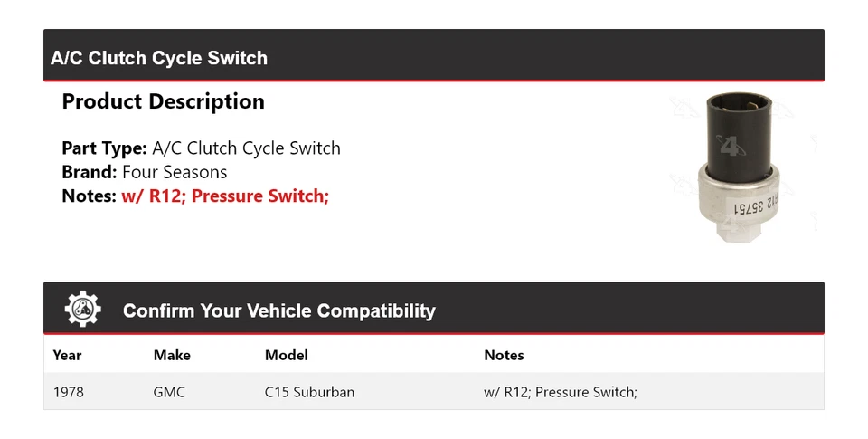The width and height of the screenshot is (868, 439).
Task: Click the A/C Clutch Cycle Switch title bar
Action: [159, 58]
